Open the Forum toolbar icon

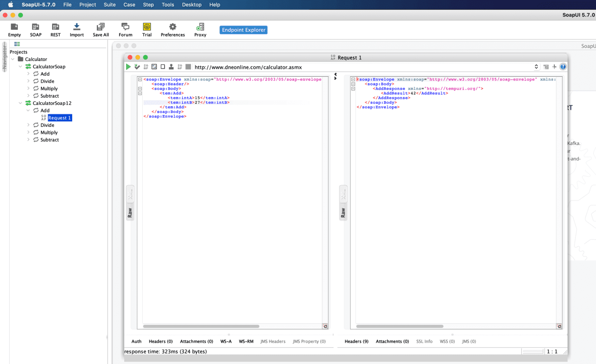[x=125, y=30]
